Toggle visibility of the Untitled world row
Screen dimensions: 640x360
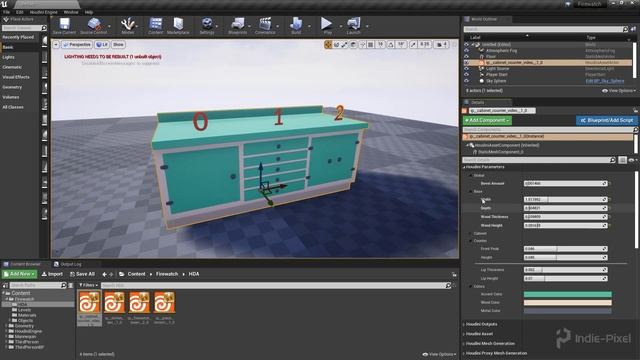point(467,44)
